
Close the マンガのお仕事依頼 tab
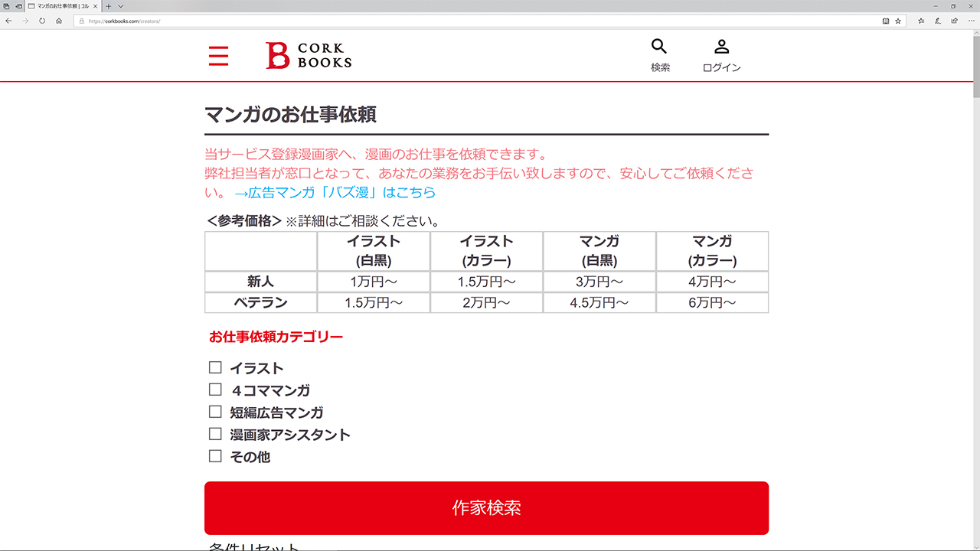[95, 6]
